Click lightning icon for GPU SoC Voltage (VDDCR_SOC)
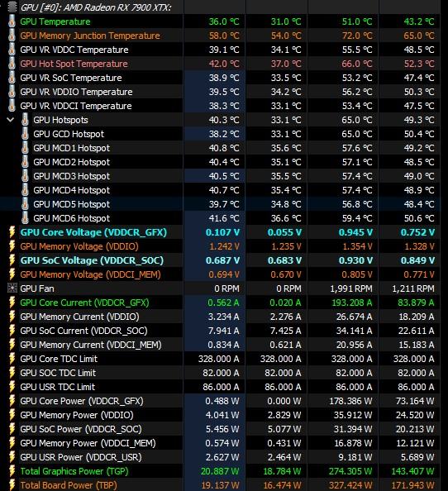The image size is (448, 491). [x=12, y=260]
